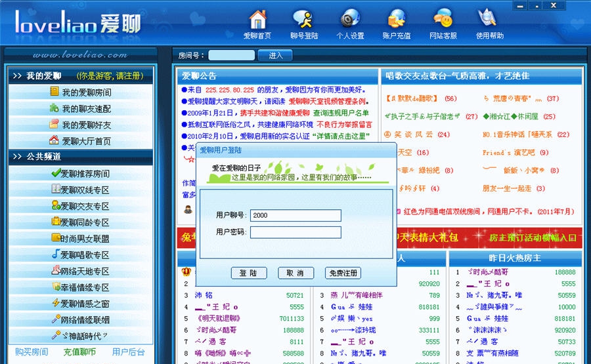Image resolution: width=591 pixels, height=364 pixels.
Task: Click the 爱聊唱歌专区 music note icon
Action: [x=56, y=254]
